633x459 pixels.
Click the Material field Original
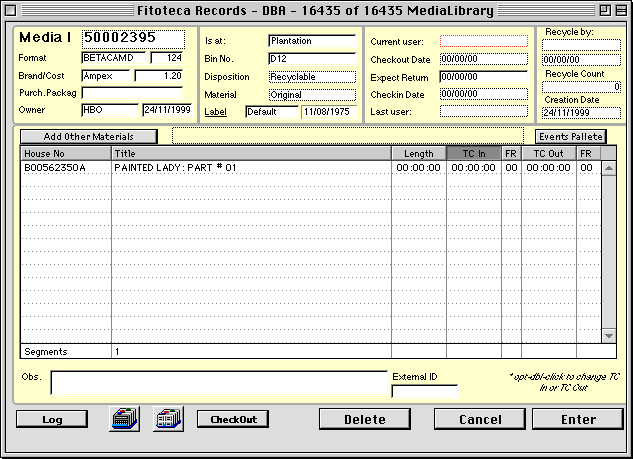point(312,94)
